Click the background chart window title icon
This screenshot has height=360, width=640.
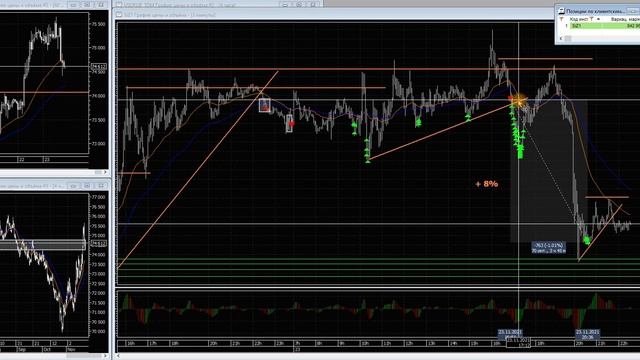(119, 4)
